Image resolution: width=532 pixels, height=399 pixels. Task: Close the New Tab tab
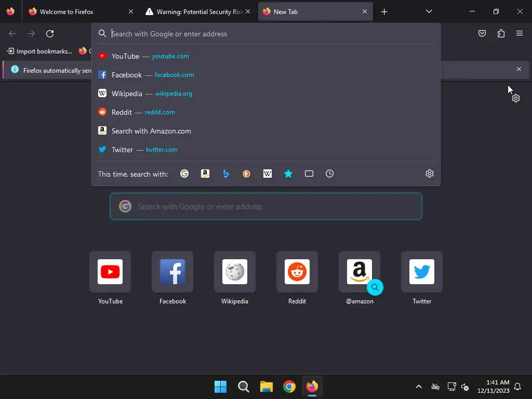365,11
